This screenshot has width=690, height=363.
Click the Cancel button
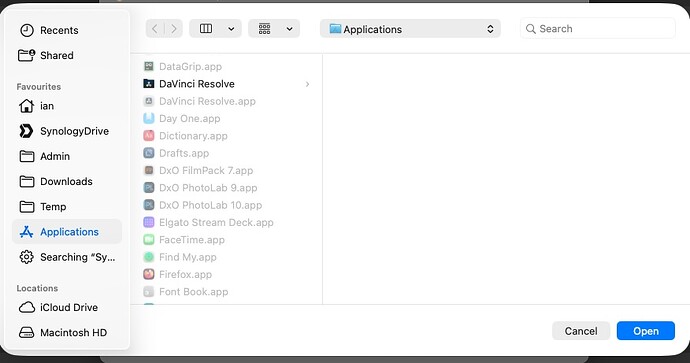581,331
